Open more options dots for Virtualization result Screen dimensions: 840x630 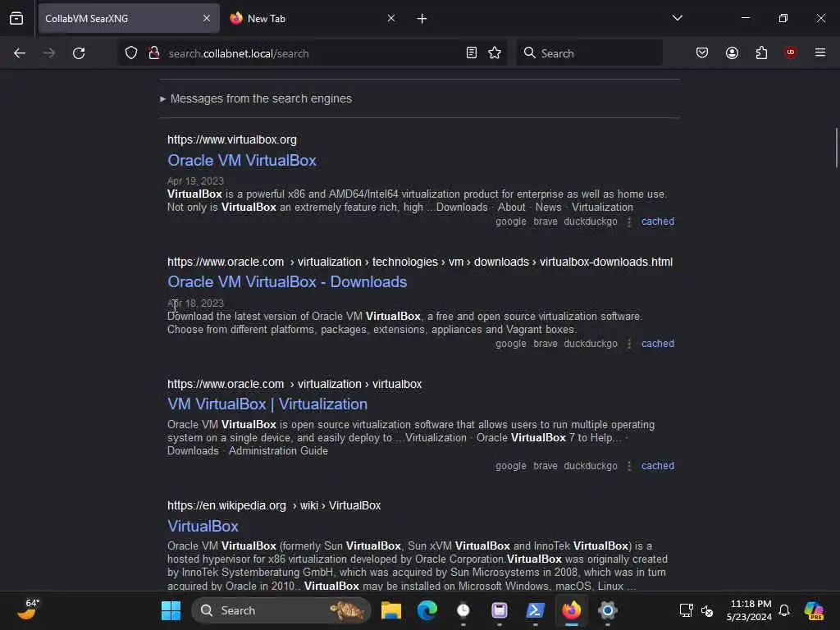[x=629, y=466]
